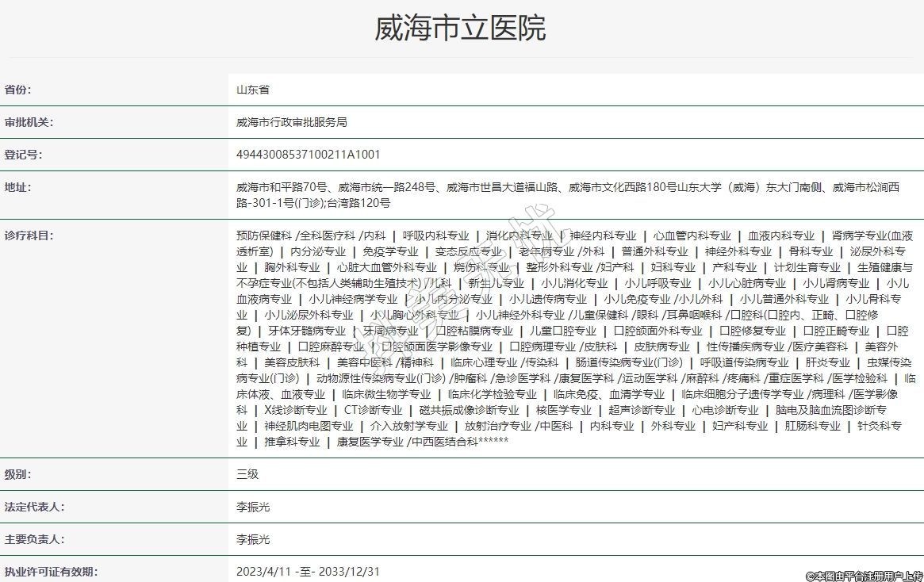Select 威海市行政审批服务局 approval authority text
The width and height of the screenshot is (924, 582).
tap(292, 123)
